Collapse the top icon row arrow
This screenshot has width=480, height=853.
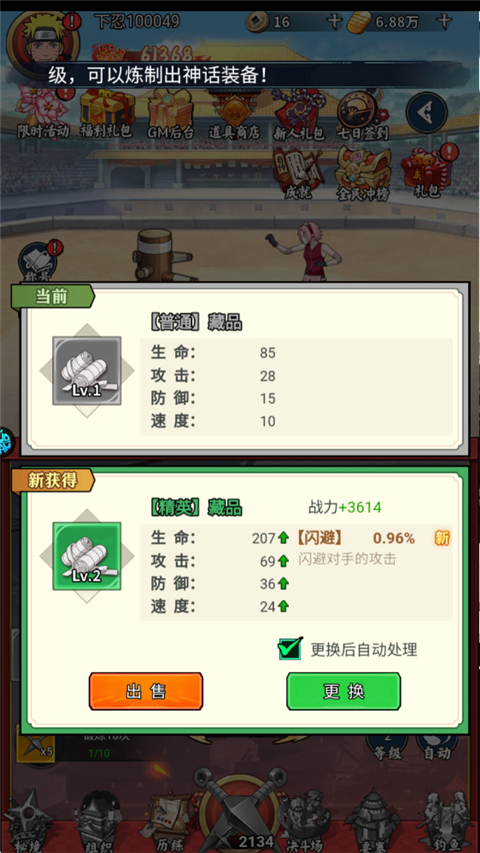click(x=427, y=113)
